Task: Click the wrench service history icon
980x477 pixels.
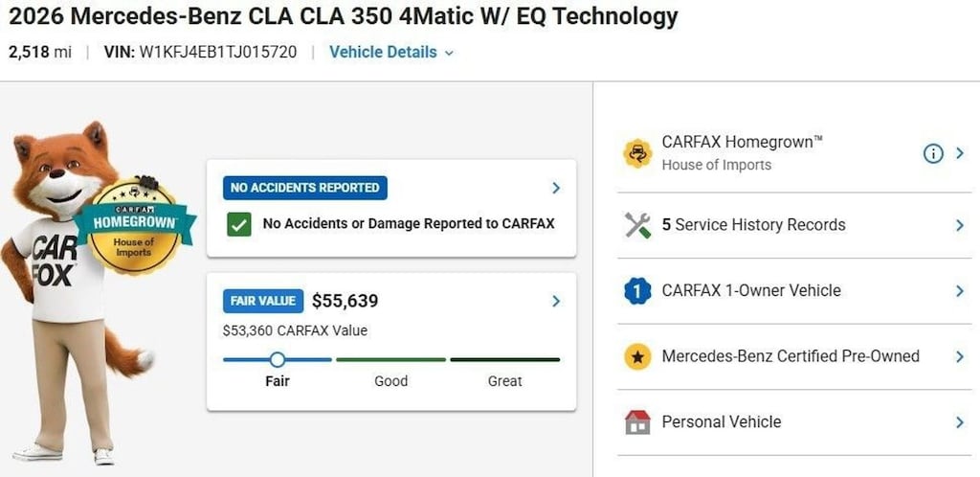Action: point(637,225)
